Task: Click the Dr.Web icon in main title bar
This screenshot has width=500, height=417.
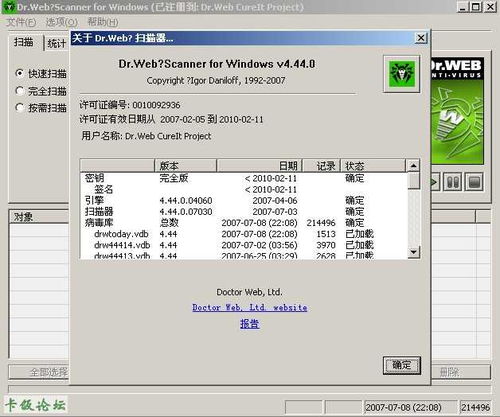Action: 9,7
